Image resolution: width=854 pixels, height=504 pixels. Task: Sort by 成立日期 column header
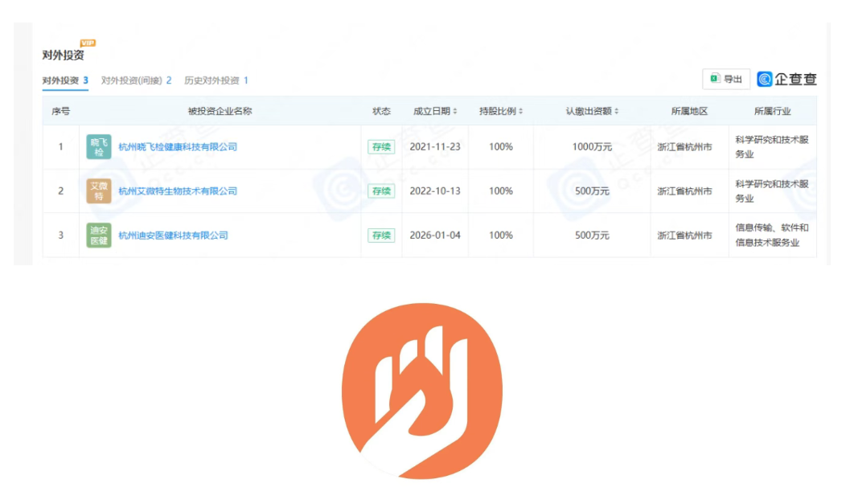pos(435,111)
